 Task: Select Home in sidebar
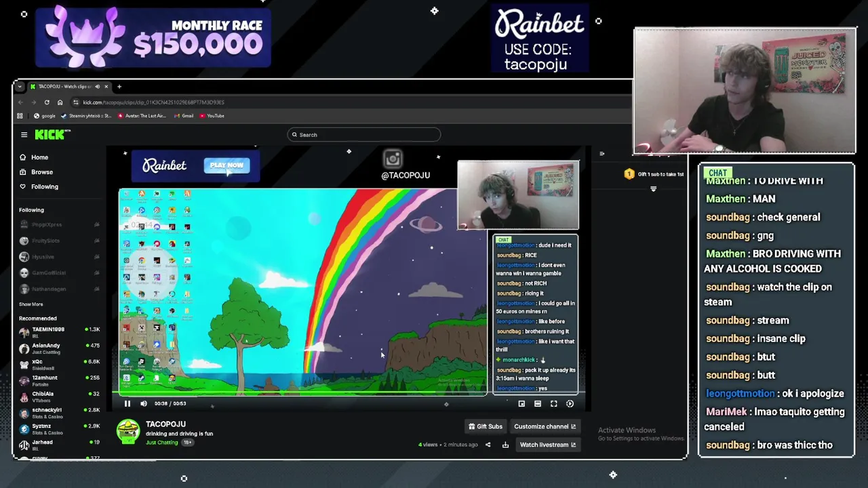(x=34, y=157)
